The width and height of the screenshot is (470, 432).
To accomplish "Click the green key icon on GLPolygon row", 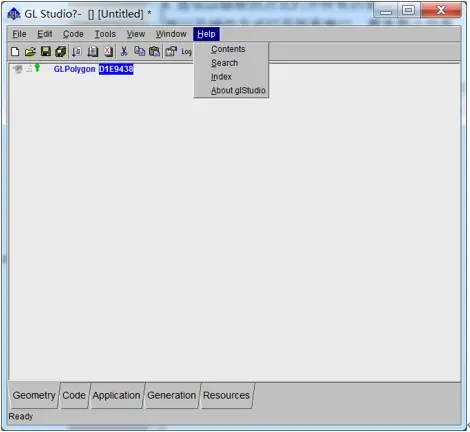I will 37,68.
